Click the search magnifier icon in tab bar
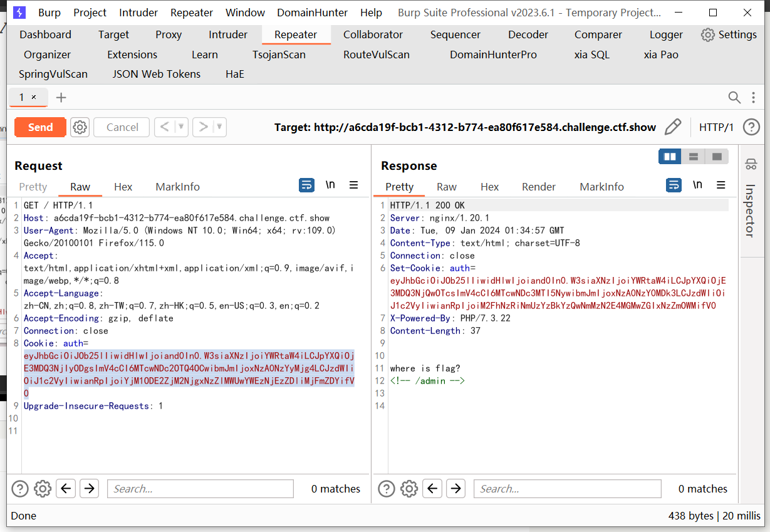 [734, 97]
